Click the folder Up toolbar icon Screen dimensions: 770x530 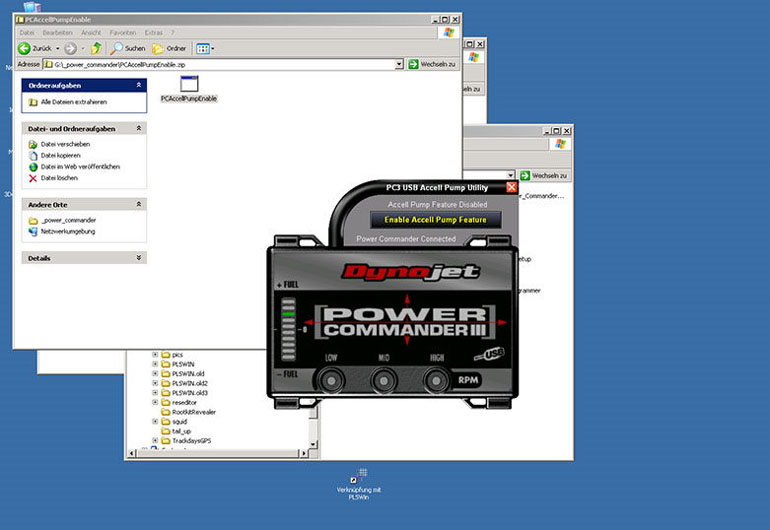pyautogui.click(x=97, y=48)
